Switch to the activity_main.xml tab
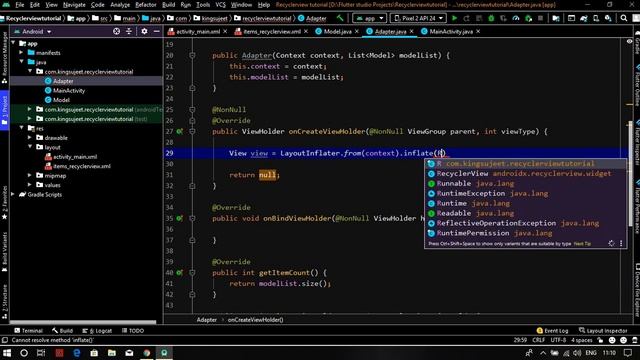Screen dimensions: 640x360 coord(197,31)
